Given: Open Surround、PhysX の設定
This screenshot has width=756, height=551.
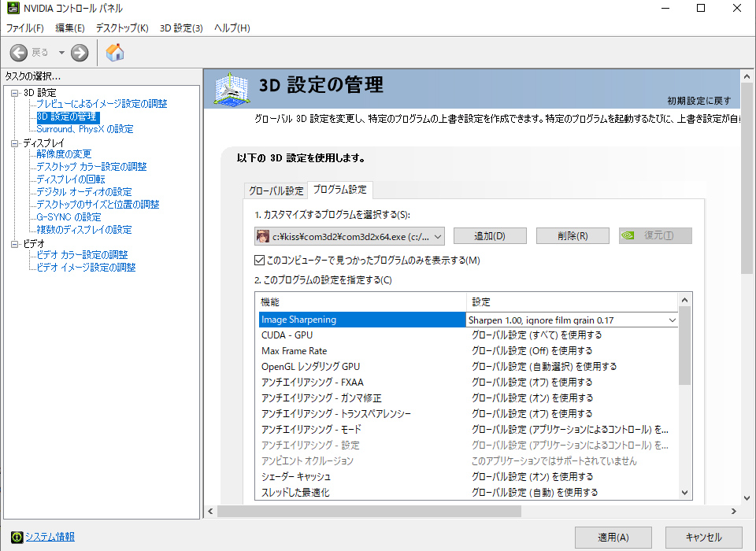Looking at the screenshot, I should pos(85,129).
